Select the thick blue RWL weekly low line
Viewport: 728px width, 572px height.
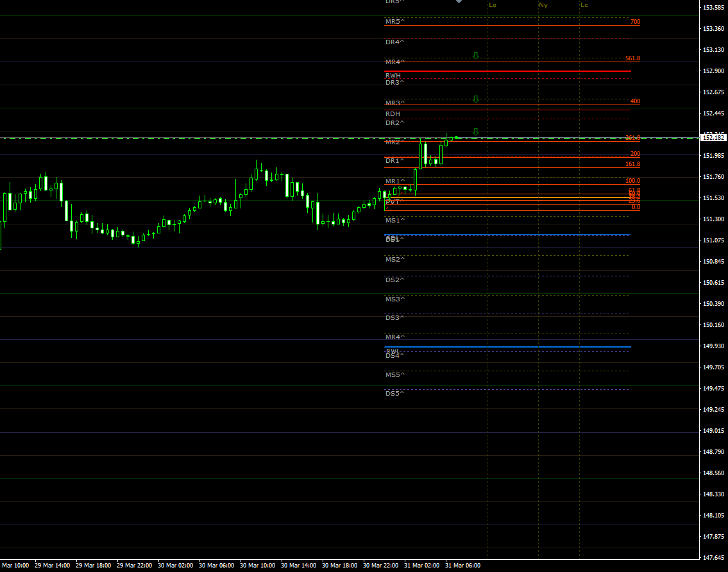click(x=507, y=347)
